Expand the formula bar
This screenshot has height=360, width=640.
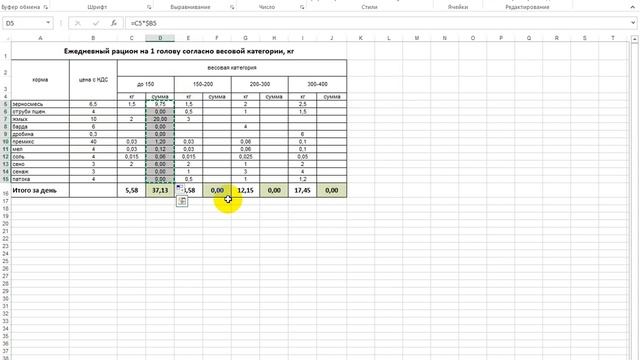[x=633, y=23]
